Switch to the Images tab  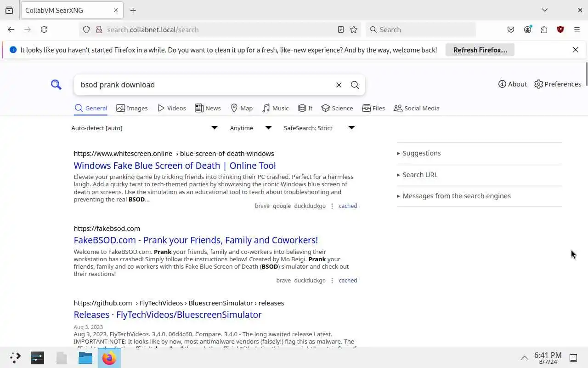pyautogui.click(x=132, y=108)
